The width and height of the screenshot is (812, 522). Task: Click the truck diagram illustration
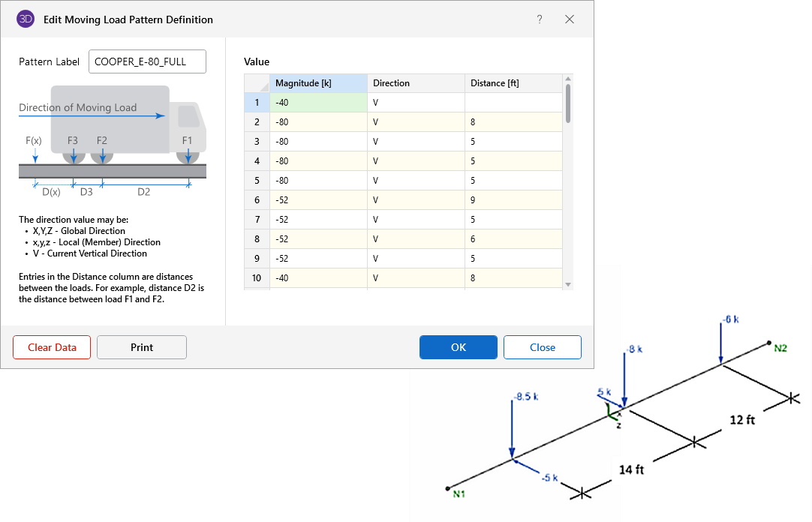point(113,139)
